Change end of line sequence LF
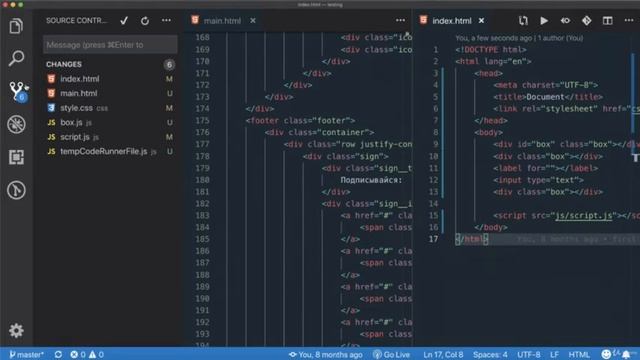The image size is (640, 360). coord(554,354)
